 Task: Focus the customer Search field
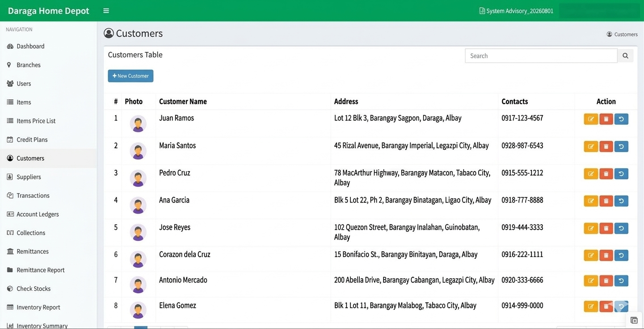(x=541, y=56)
